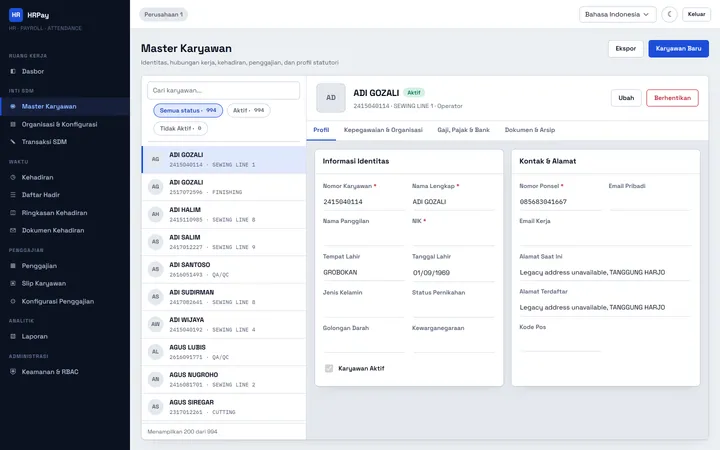Select the Penggajian sidebar icon
Image resolution: width=720 pixels, height=450 pixels.
point(13,266)
